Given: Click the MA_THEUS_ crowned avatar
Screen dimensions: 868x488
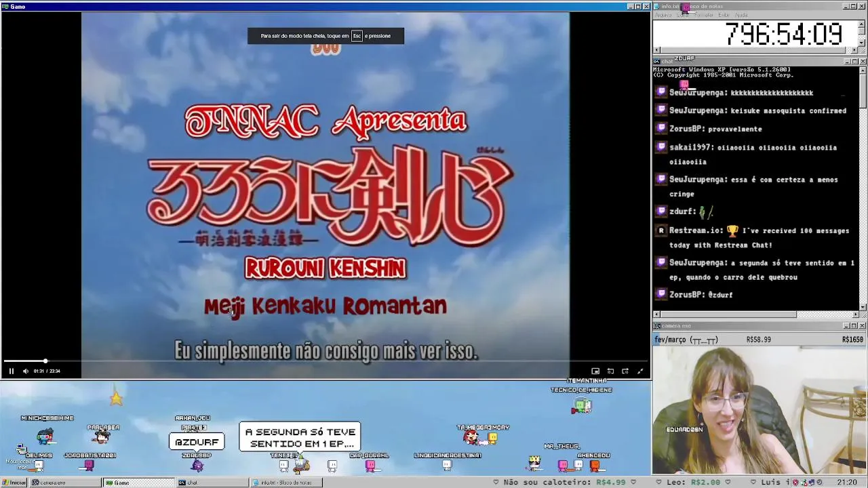Looking at the screenshot, I should coord(535,464).
